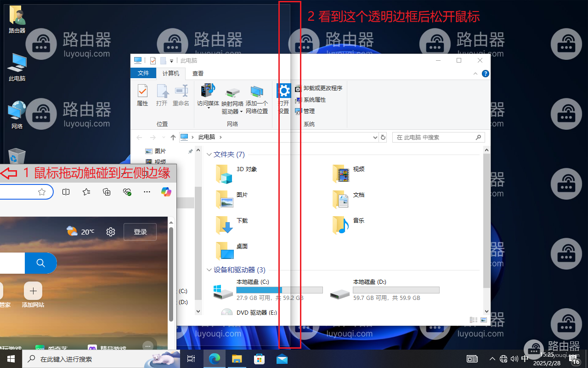Click 系统属性 in the ribbon
Viewport: 588px width, 368px height.
tap(310, 100)
